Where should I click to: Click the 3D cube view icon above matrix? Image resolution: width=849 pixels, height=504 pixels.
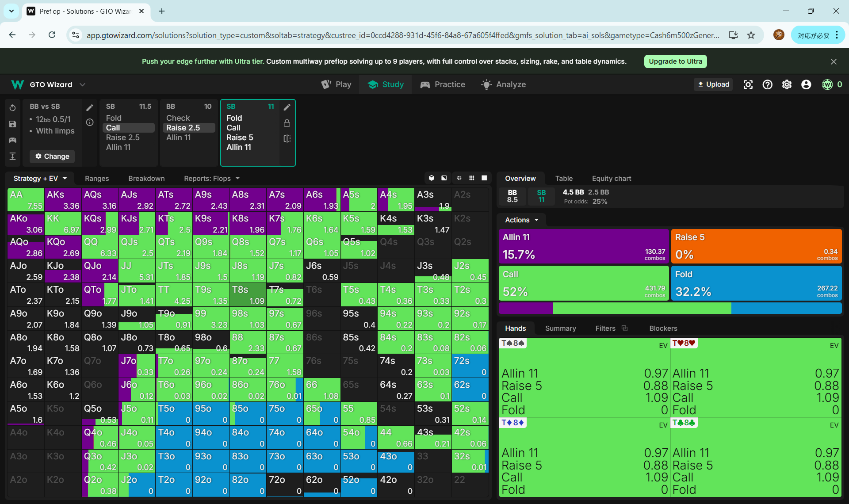pos(432,178)
